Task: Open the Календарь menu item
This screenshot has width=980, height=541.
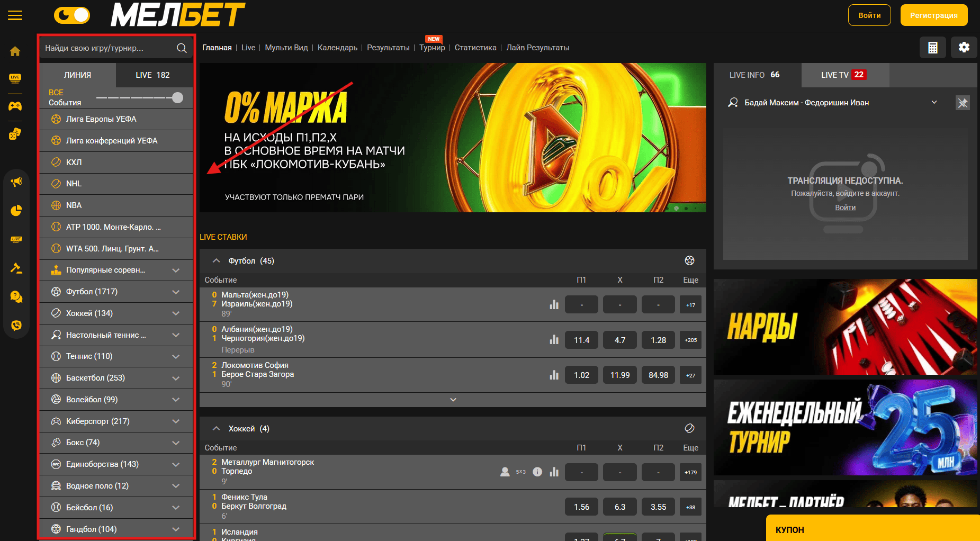Action: point(337,47)
